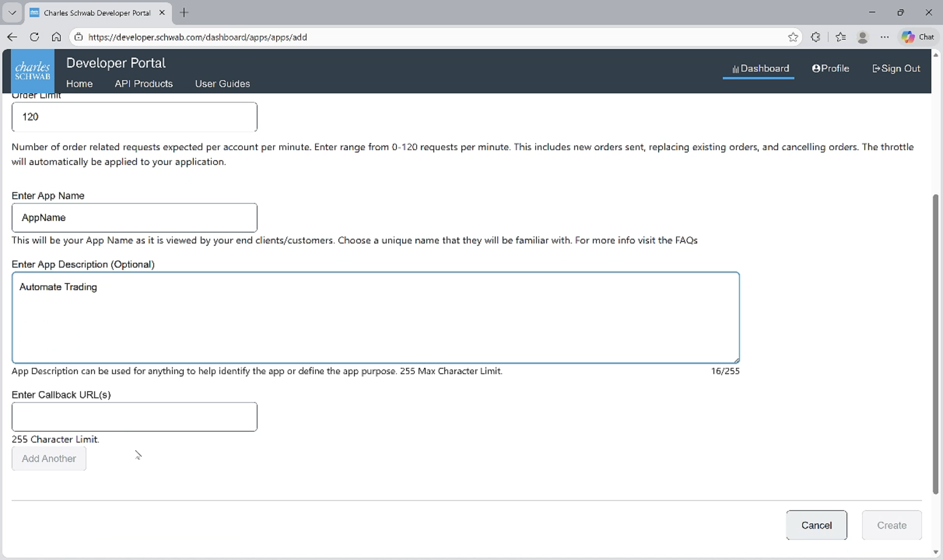The width and height of the screenshot is (943, 560).
Task: Open the browser settings ellipsis menu
Action: tap(885, 37)
